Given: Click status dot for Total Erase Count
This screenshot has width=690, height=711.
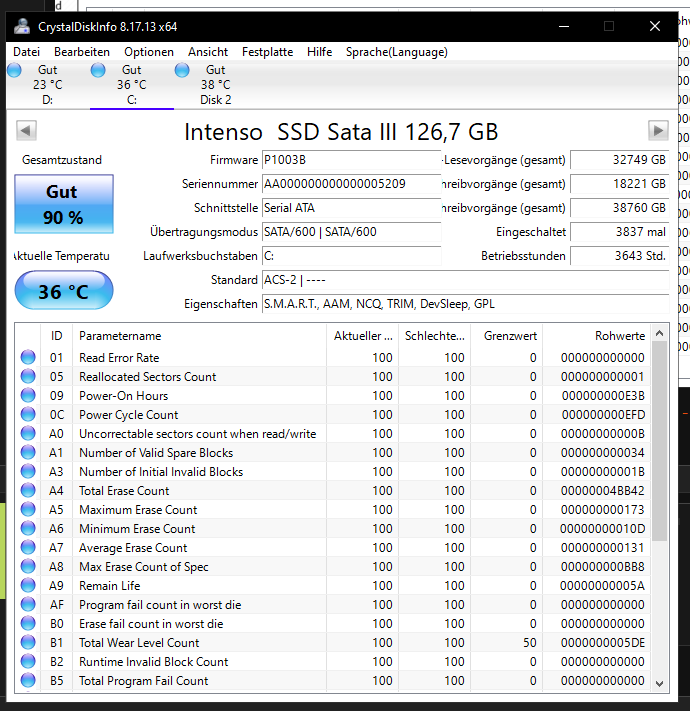Looking at the screenshot, I should click(x=28, y=491).
